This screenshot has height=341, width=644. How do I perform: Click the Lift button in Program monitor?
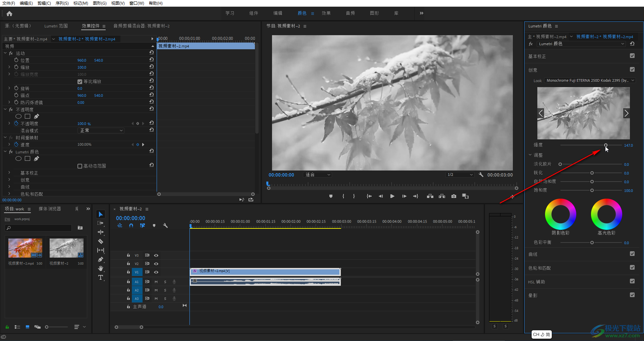430,196
